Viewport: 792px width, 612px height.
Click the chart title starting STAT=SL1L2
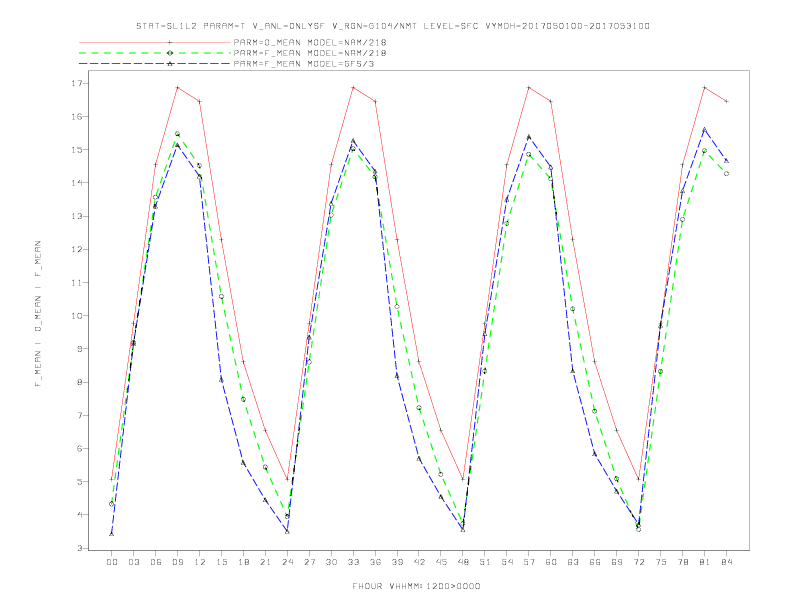tap(392, 26)
